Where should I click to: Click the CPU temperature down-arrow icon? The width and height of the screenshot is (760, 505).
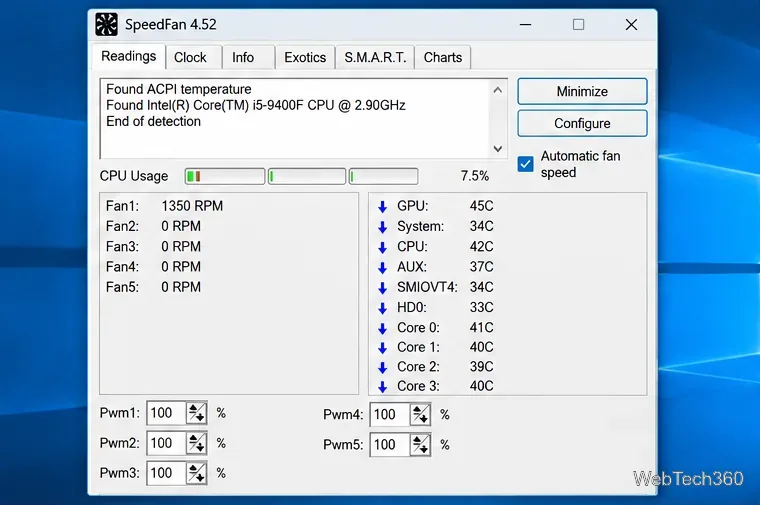(x=382, y=248)
